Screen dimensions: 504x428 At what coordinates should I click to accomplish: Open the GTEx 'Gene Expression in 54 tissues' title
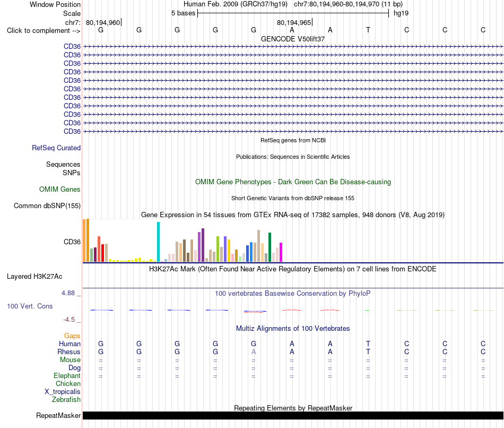coord(293,215)
